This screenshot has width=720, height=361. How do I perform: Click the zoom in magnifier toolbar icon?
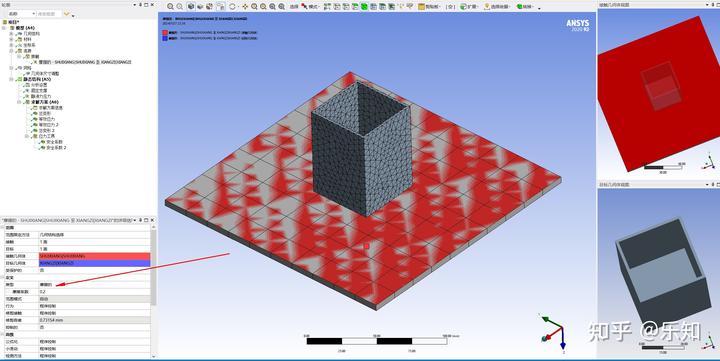[170, 6]
